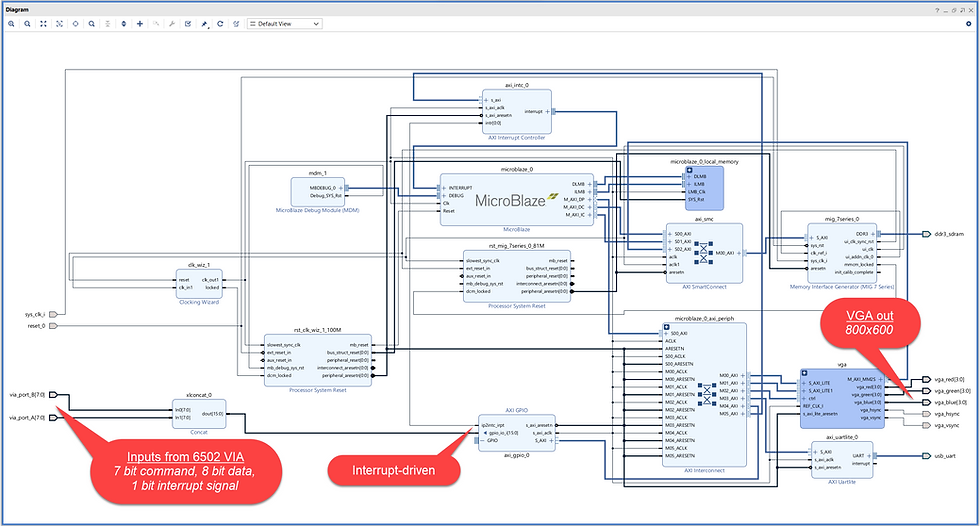Image resolution: width=980 pixels, height=526 pixels.
Task: Click the Clocking Wizard block label
Action: (x=199, y=302)
